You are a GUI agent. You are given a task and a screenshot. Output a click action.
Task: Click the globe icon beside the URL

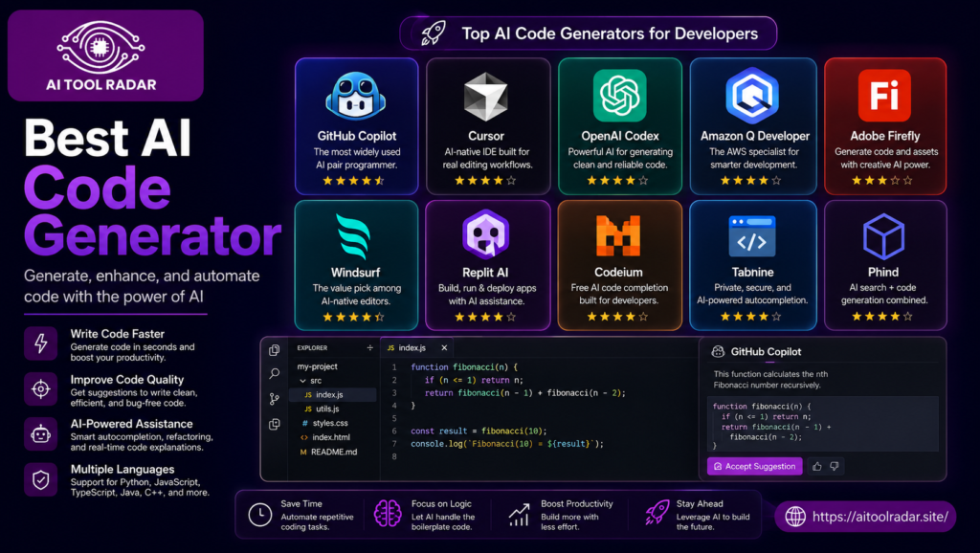pyautogui.click(x=795, y=517)
